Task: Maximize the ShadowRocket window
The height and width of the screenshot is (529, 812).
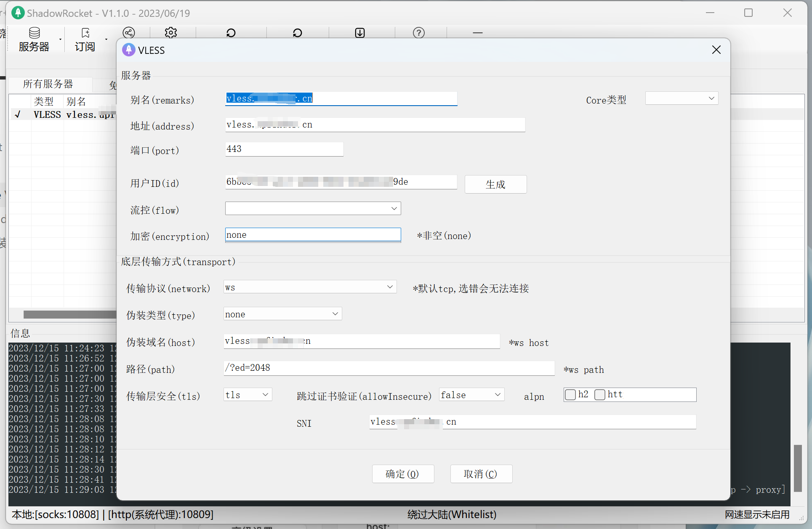Action: (748, 13)
